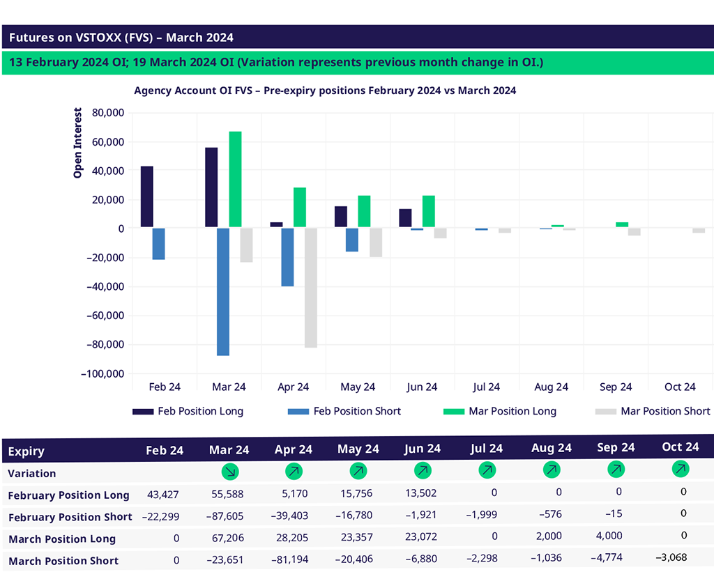This screenshot has height=588, width=714.
Task: Click the Apr 24 green long position bar
Action: [300, 207]
